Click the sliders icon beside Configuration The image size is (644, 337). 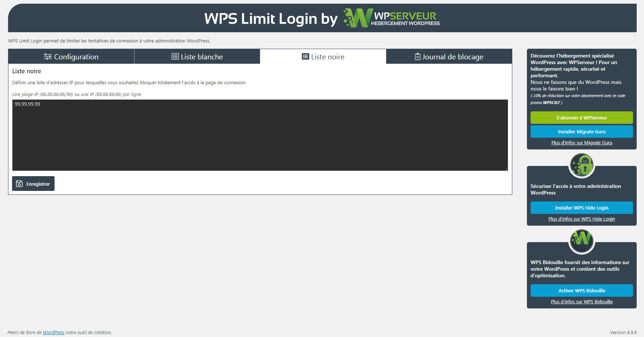pos(48,56)
